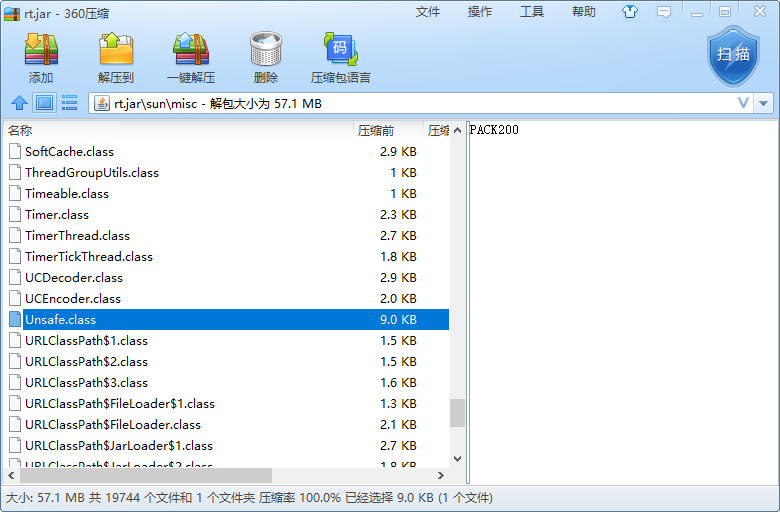Click the jar file icon in address bar
Screen dimensions: 780x512
[x=101, y=103]
